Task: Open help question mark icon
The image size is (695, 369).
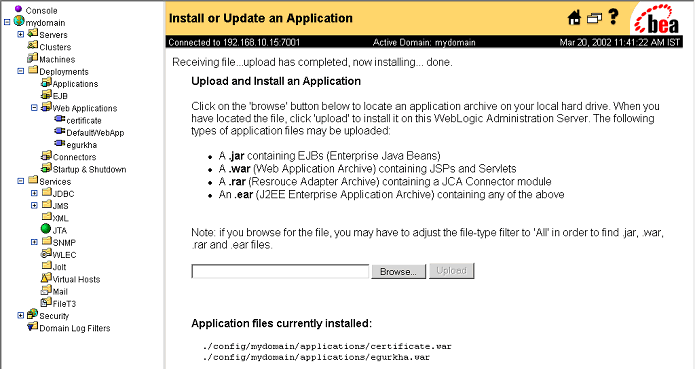Action: coord(613,16)
